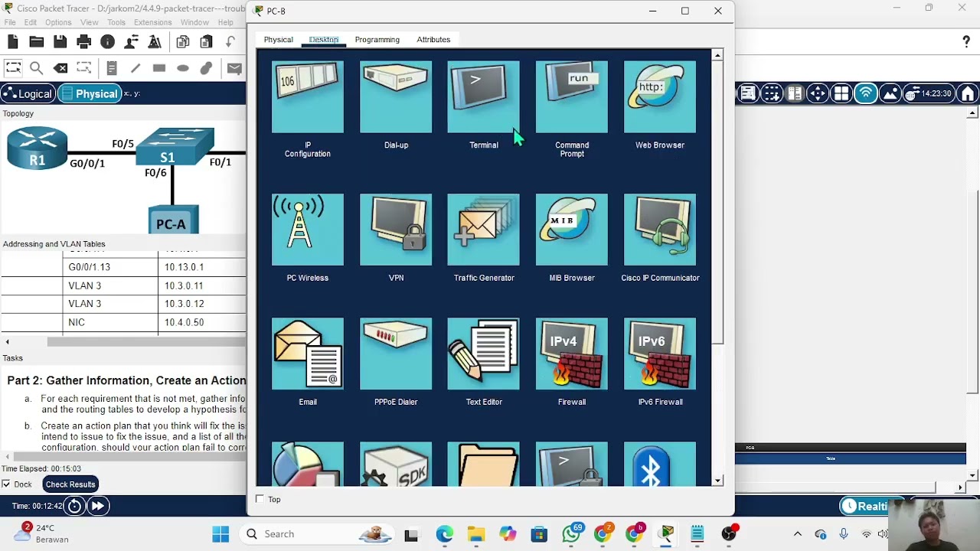Toggle the wireless signal view button

click(x=865, y=93)
